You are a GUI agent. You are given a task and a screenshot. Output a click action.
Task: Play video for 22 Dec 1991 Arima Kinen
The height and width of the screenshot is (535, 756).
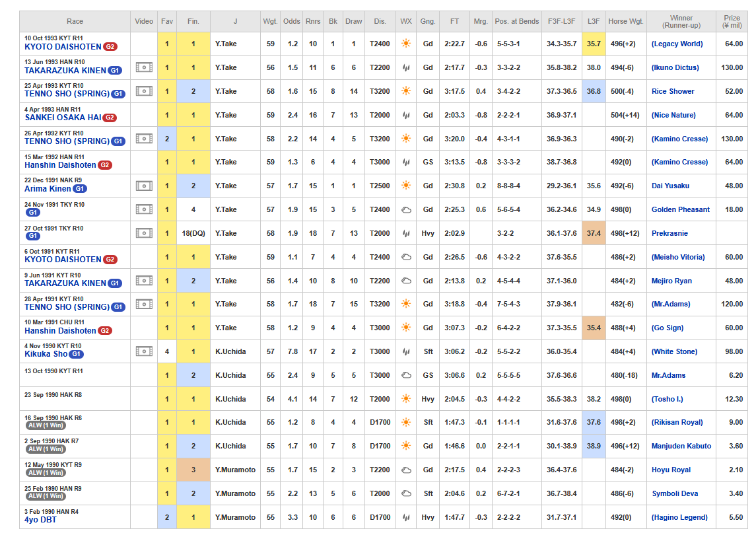[x=144, y=186]
